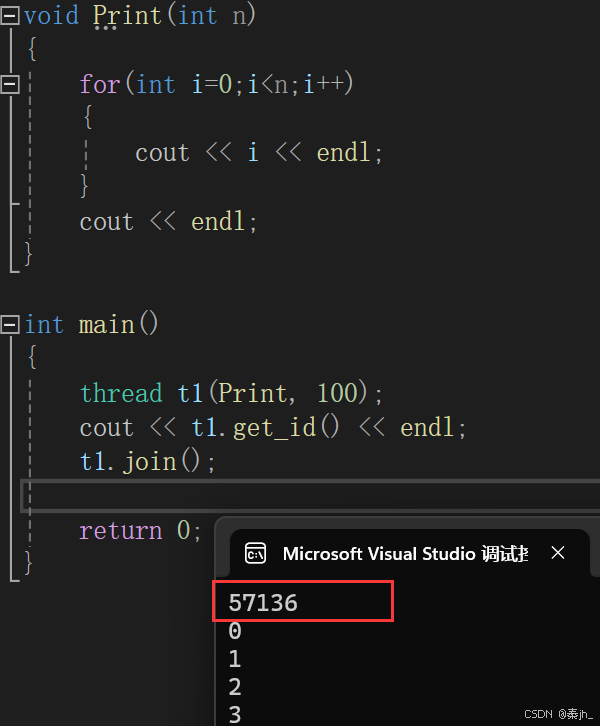
Task: Click the console terminal icon in tab
Action: pos(255,553)
